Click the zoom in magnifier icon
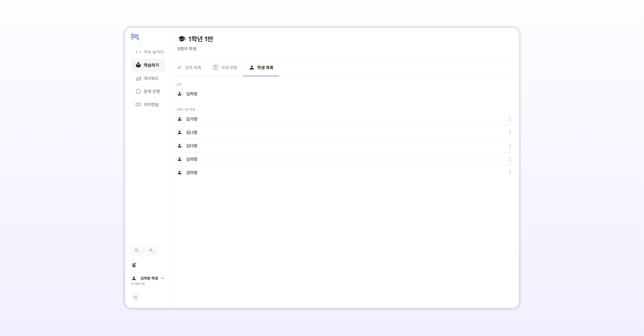The height and width of the screenshot is (336, 644). 151,250
